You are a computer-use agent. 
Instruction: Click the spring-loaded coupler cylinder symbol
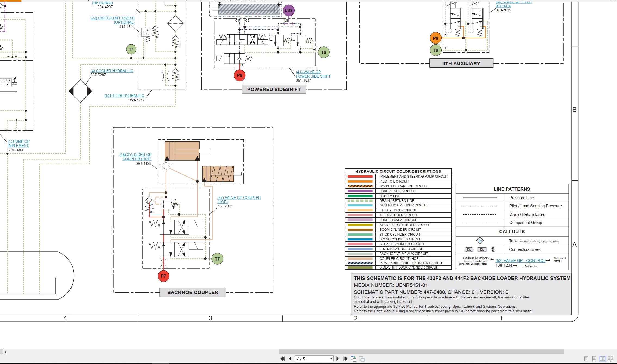point(222,174)
